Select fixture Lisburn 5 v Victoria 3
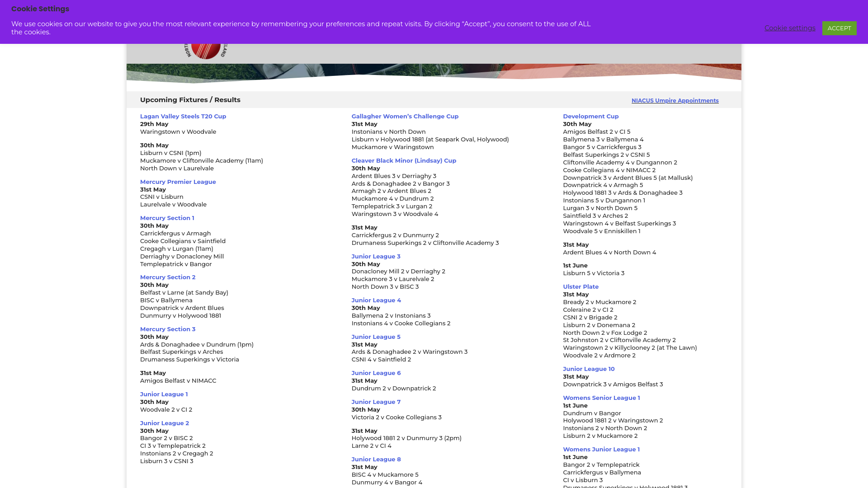 [x=594, y=273]
